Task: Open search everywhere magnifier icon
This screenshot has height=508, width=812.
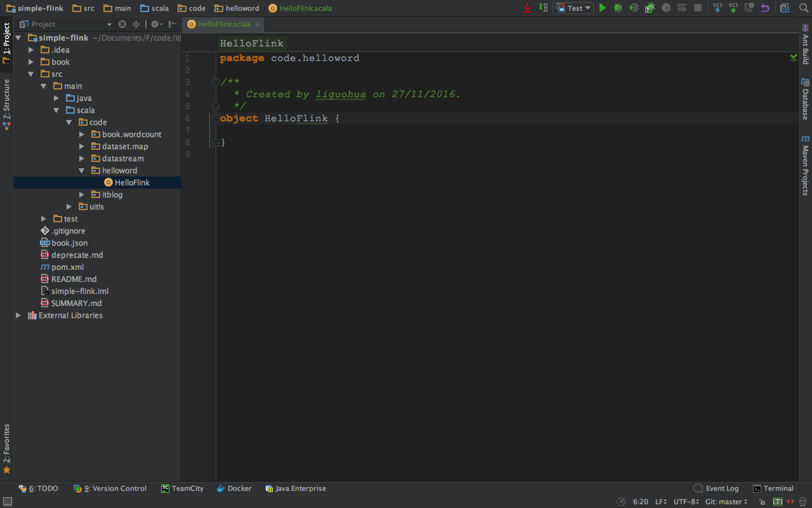Action: (803, 8)
